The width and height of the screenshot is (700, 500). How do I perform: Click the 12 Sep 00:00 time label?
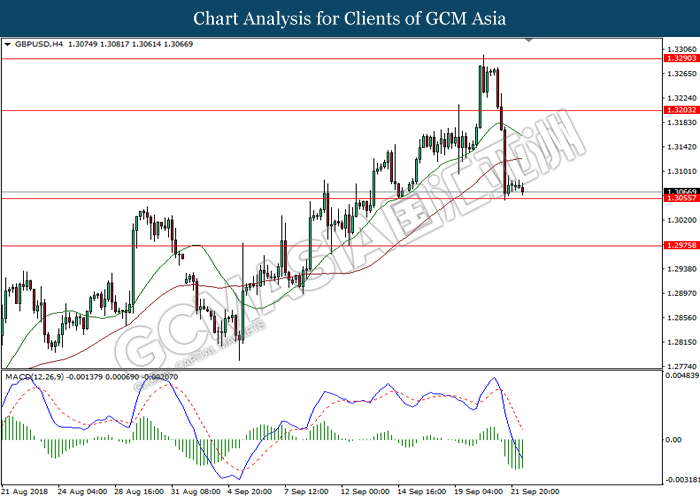click(365, 492)
